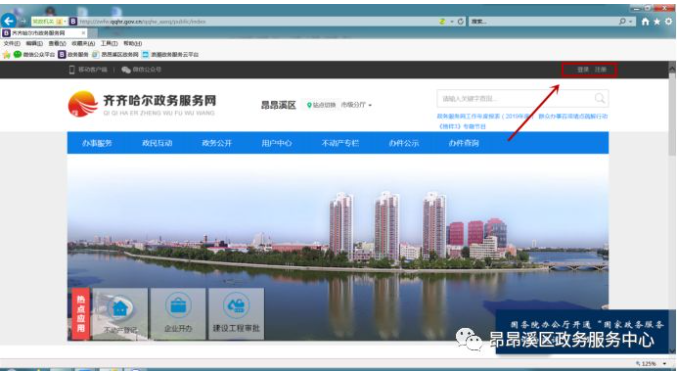Open the 群众办事百项堵点疏解行动 link
This screenshot has width=680, height=372.
[573, 116]
